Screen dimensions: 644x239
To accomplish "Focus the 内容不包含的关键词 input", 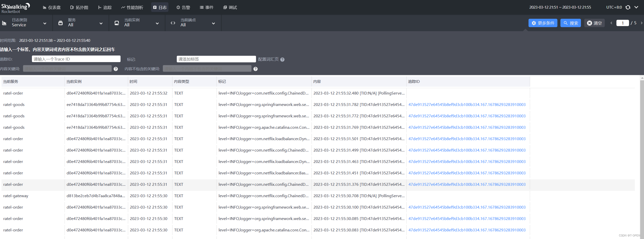I will click(x=207, y=68).
